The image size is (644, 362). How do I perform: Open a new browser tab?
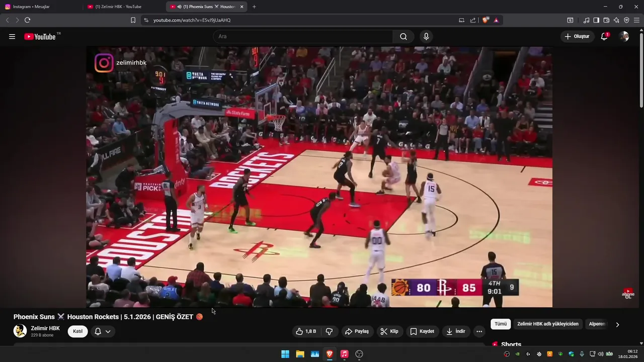point(254,7)
